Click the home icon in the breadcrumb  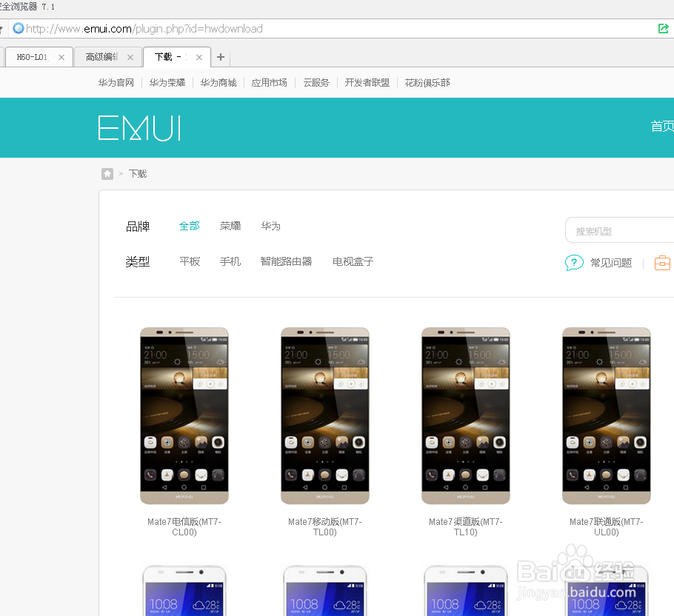point(107,173)
